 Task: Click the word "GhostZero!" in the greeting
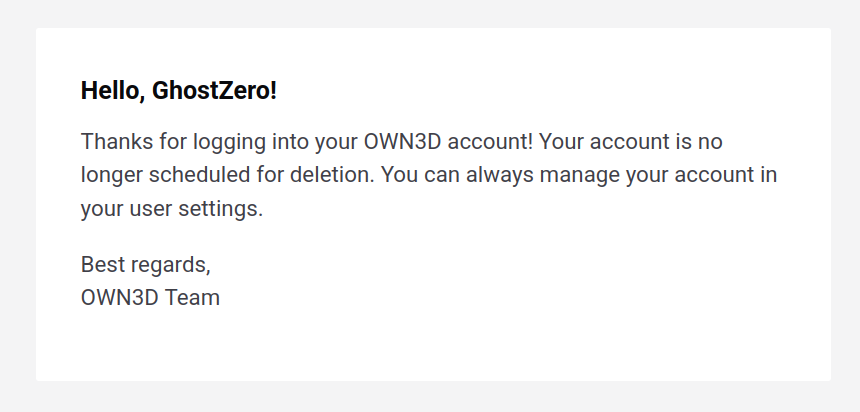214,91
